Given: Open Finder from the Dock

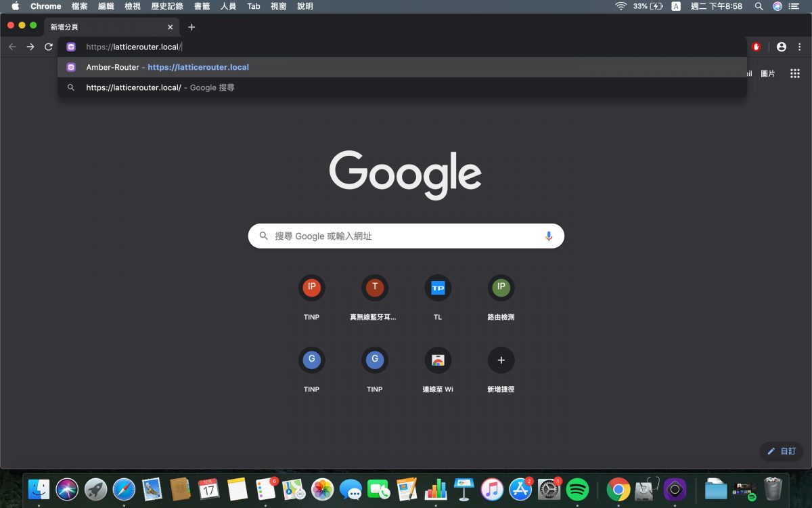Looking at the screenshot, I should pos(39,489).
